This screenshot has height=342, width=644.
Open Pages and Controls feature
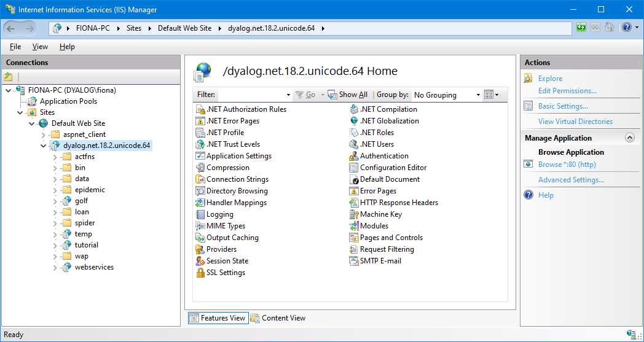point(386,237)
